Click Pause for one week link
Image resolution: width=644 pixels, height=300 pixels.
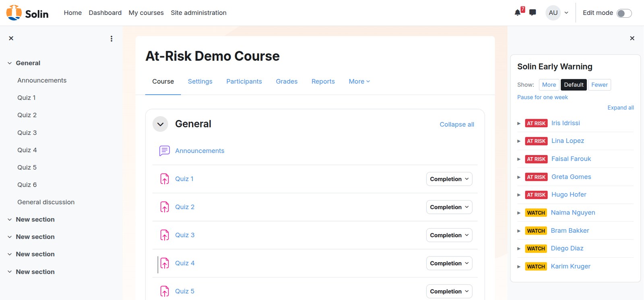coord(543,97)
